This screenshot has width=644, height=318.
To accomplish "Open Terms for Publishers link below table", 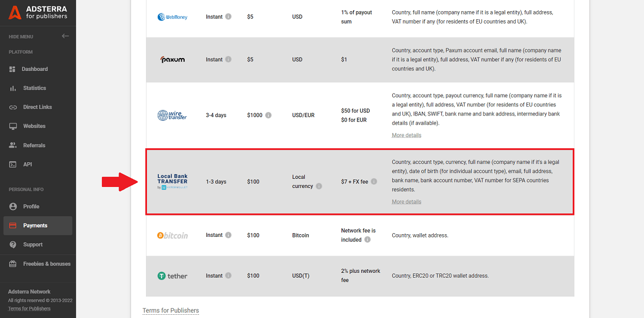I will tap(171, 310).
